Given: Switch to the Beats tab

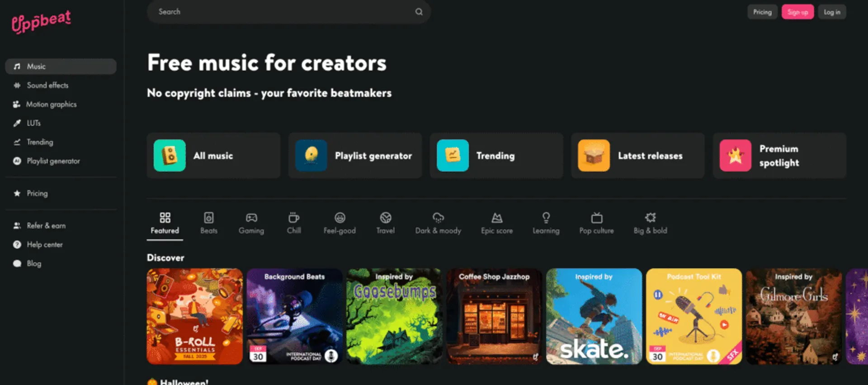Looking at the screenshot, I should [209, 223].
